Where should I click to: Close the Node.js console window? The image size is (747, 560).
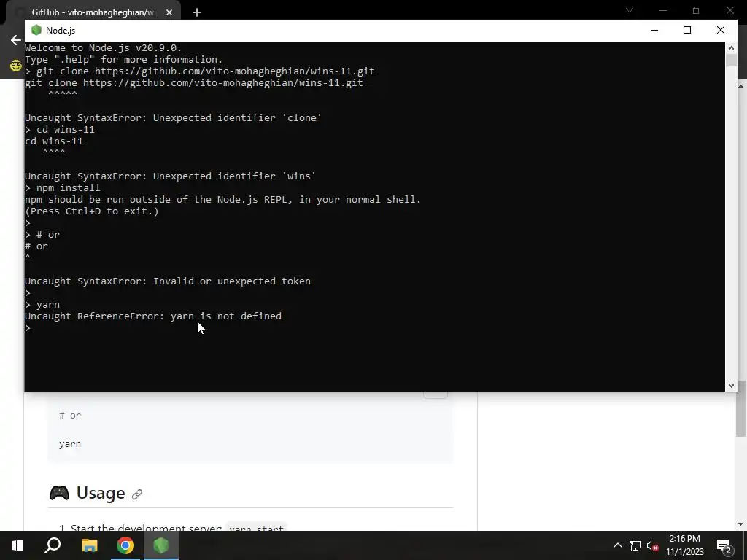click(x=720, y=30)
